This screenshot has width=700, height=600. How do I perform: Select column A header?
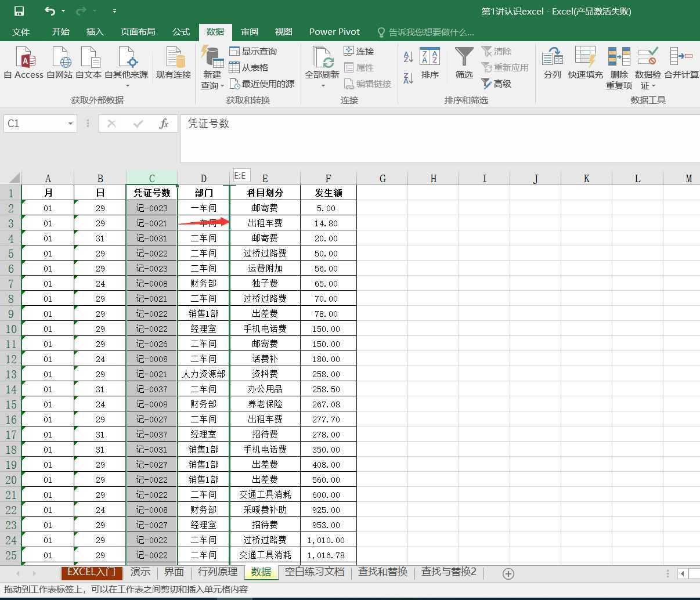(x=48, y=178)
